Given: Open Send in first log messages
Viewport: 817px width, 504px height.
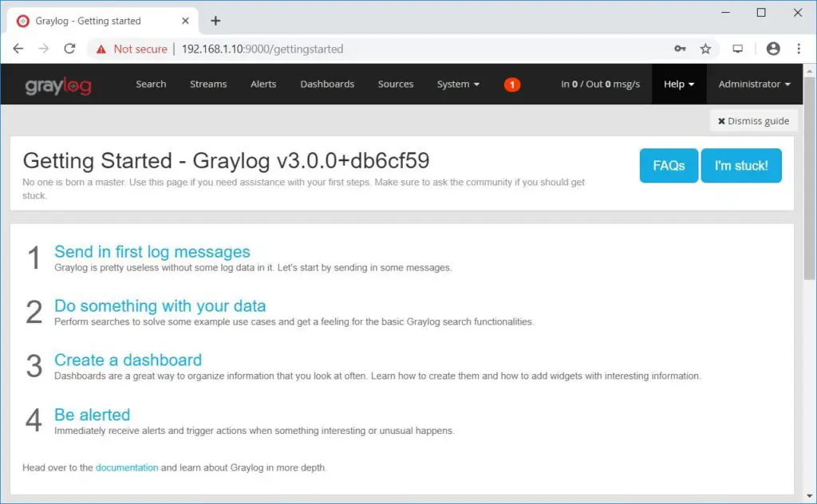Looking at the screenshot, I should (x=152, y=251).
